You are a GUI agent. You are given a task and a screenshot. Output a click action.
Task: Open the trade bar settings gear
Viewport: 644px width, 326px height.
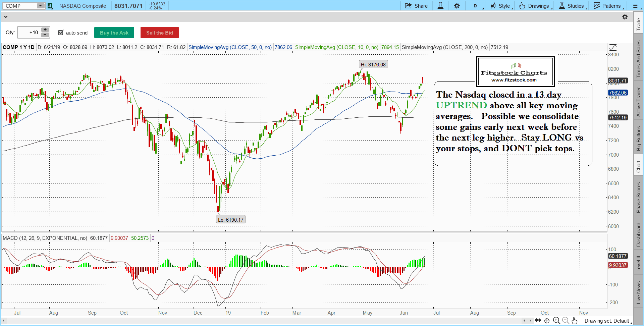pyautogui.click(x=625, y=17)
